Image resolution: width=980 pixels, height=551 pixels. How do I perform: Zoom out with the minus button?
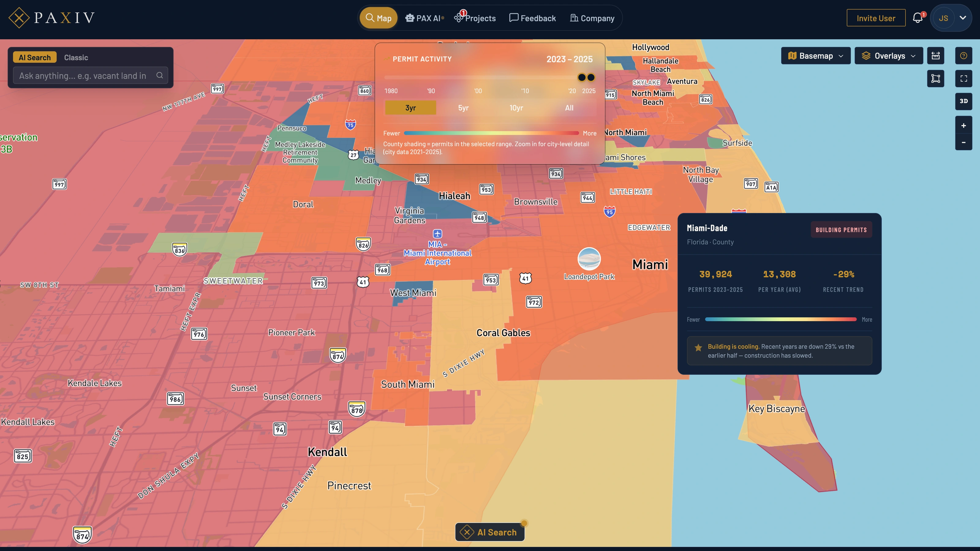coord(964,142)
